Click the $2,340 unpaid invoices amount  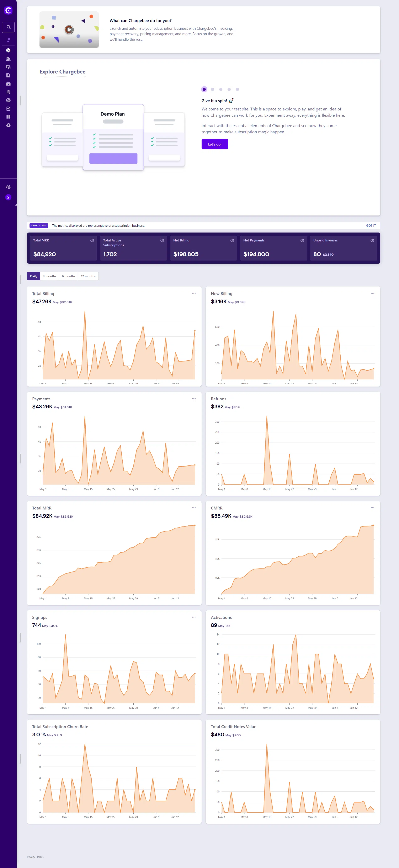pyautogui.click(x=328, y=255)
